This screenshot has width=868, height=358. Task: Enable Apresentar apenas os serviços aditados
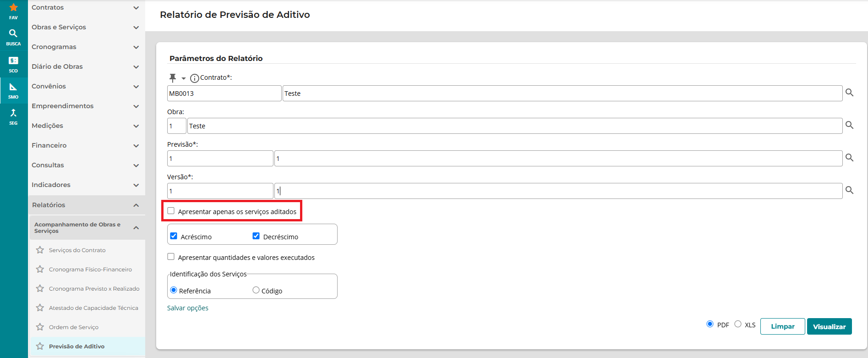(171, 211)
